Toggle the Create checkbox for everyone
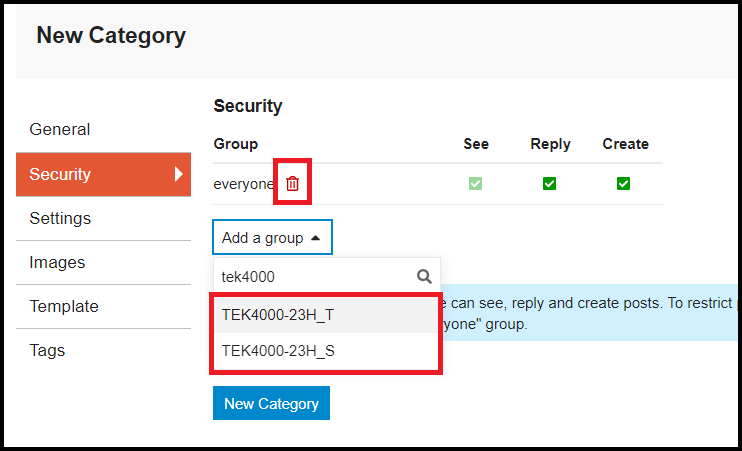742x451 pixels. (623, 183)
